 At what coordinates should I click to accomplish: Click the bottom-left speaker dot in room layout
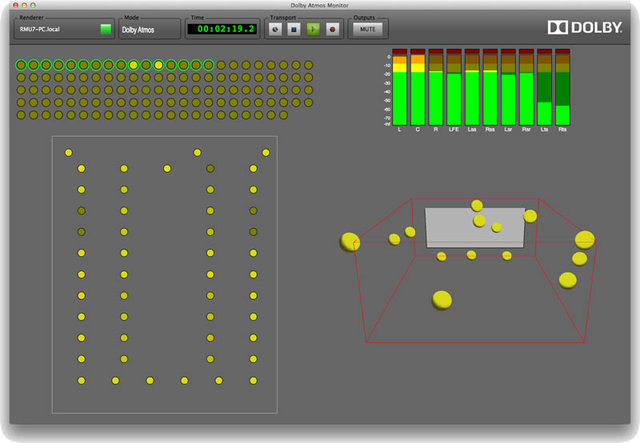[82, 381]
